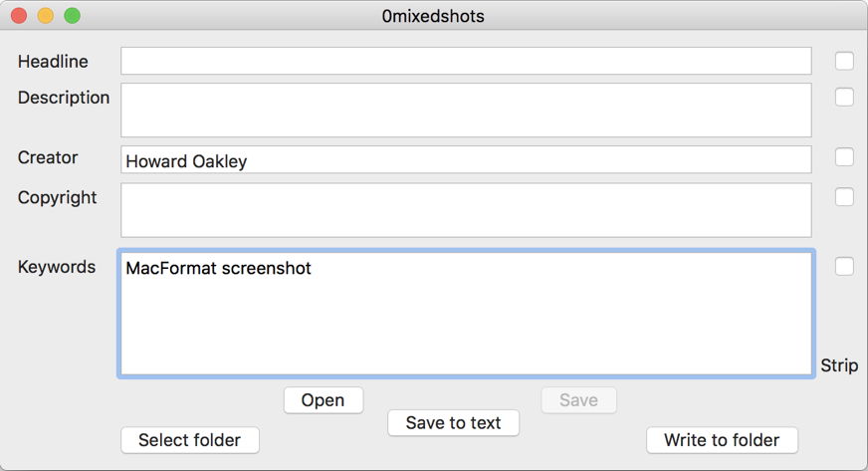The image size is (868, 471).
Task: Minimize the window with yellow button
Action: pyautogui.click(x=45, y=16)
